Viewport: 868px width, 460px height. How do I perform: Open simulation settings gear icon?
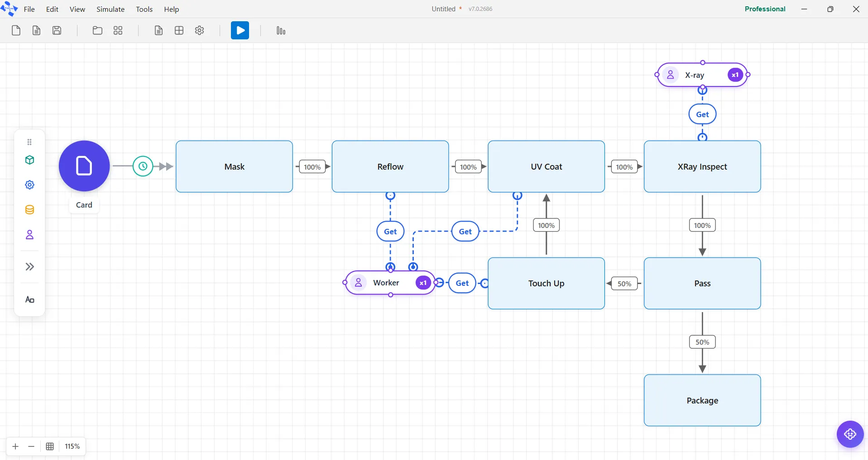coord(200,30)
